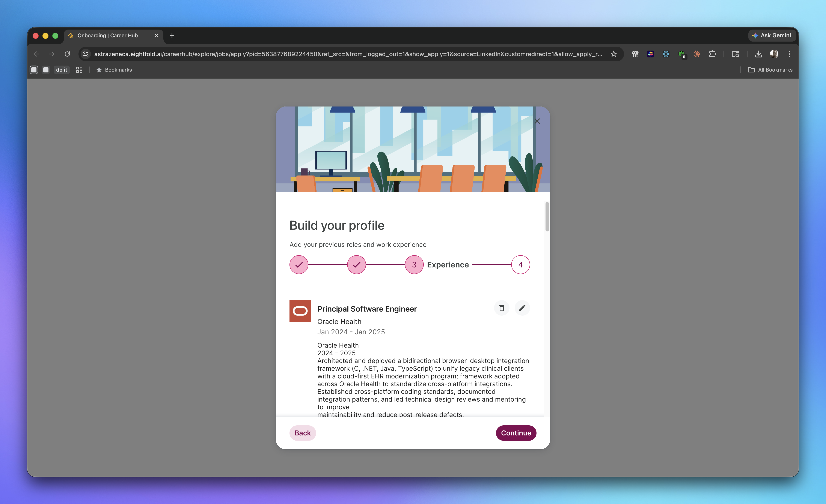Viewport: 826px width, 504px height.
Task: Bookmark this page with star icon
Action: (613, 54)
